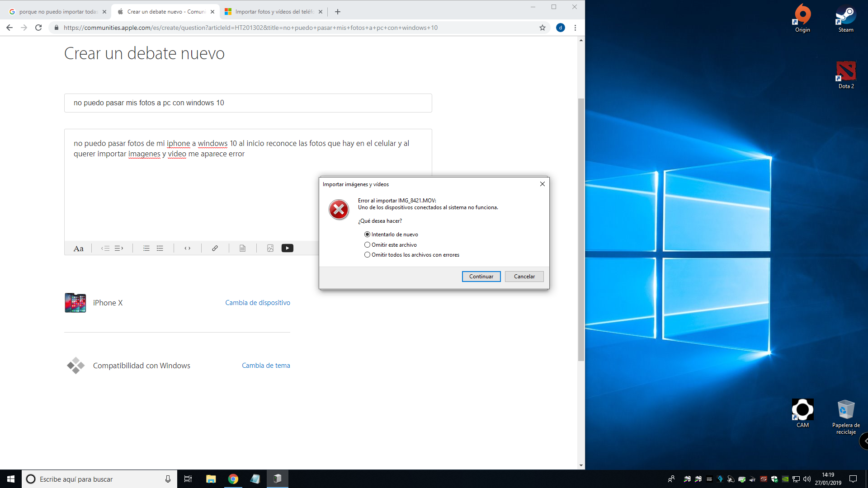Open the Aa text style dropdown
Screen dimensions: 868x488
(78, 249)
